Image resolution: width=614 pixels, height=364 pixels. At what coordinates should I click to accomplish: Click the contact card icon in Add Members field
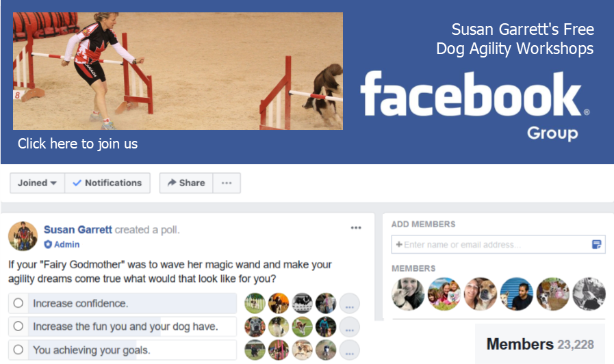tap(596, 245)
